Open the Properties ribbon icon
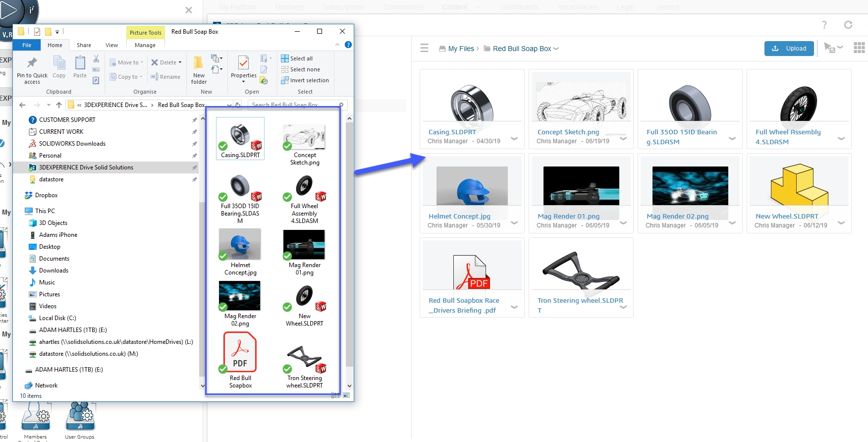 click(x=243, y=63)
